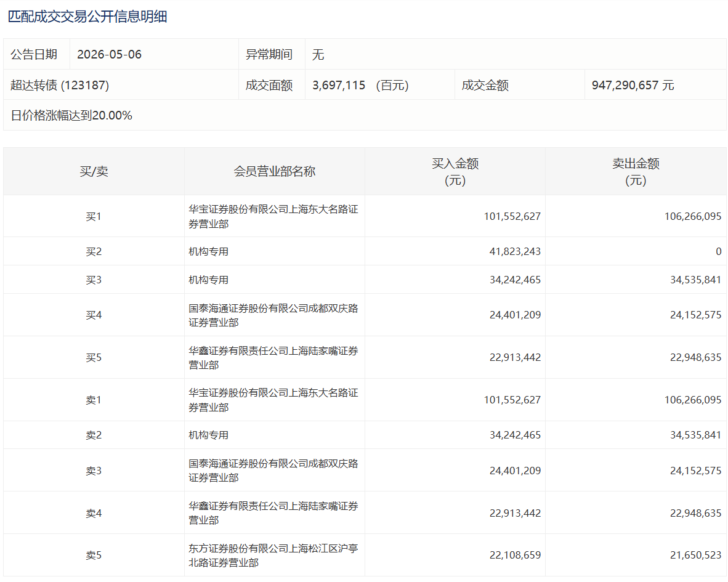Select 华鑫证券 上海陆家嘴 in the 买5 row
The image size is (728, 582).
pyautogui.click(x=273, y=358)
